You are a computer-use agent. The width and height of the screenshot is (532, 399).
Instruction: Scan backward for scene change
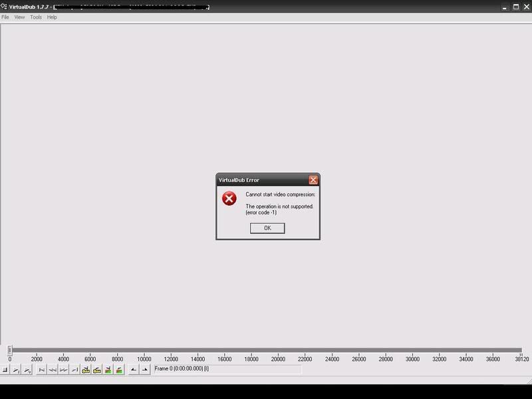click(108, 370)
